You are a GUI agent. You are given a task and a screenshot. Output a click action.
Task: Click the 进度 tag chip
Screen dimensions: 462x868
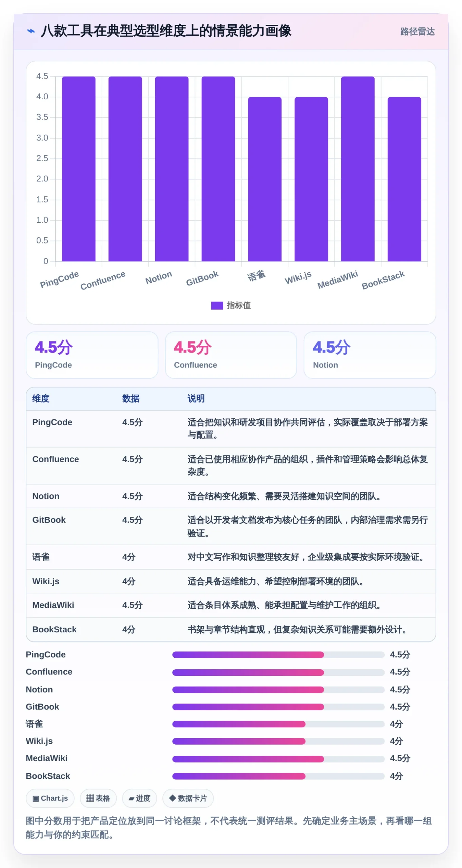click(139, 798)
